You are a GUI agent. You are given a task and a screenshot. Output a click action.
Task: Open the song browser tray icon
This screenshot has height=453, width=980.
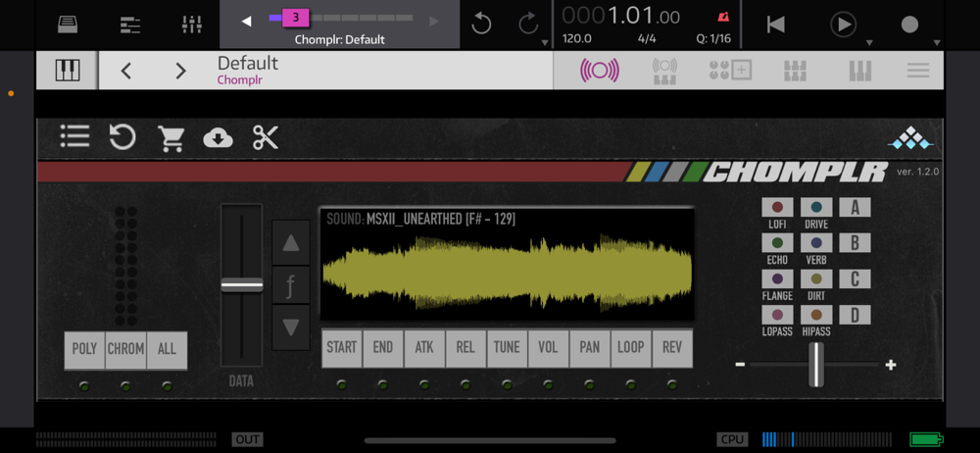(x=68, y=25)
